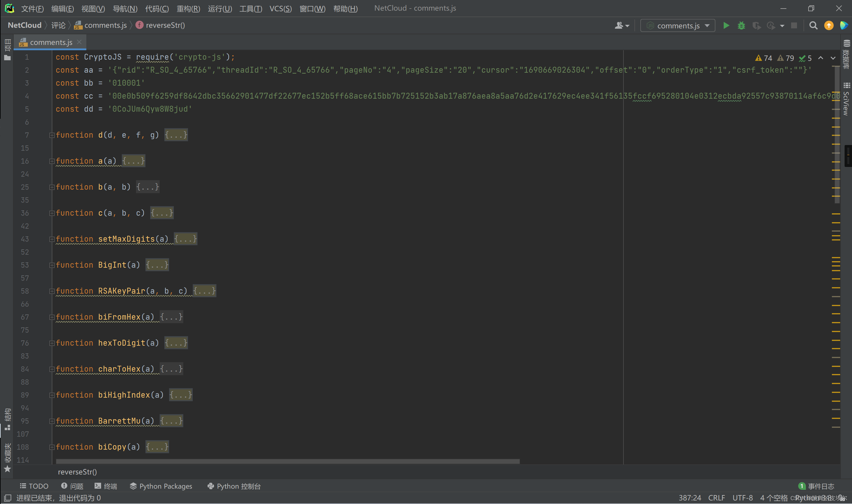Viewport: 852px width, 504px height.
Task: Open the Refactor (重构) menu
Action: 188,9
